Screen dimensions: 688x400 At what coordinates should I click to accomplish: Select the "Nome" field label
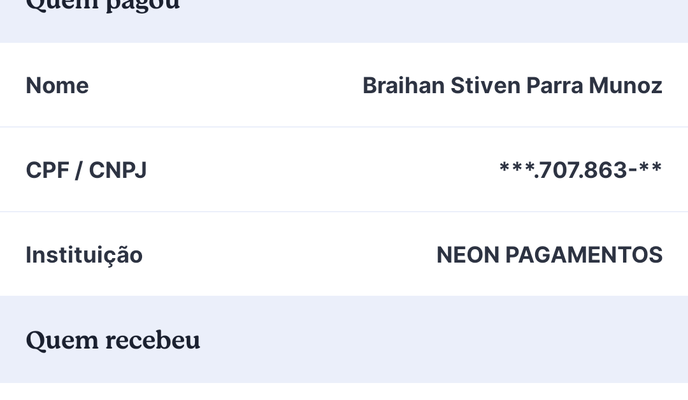[x=57, y=86]
